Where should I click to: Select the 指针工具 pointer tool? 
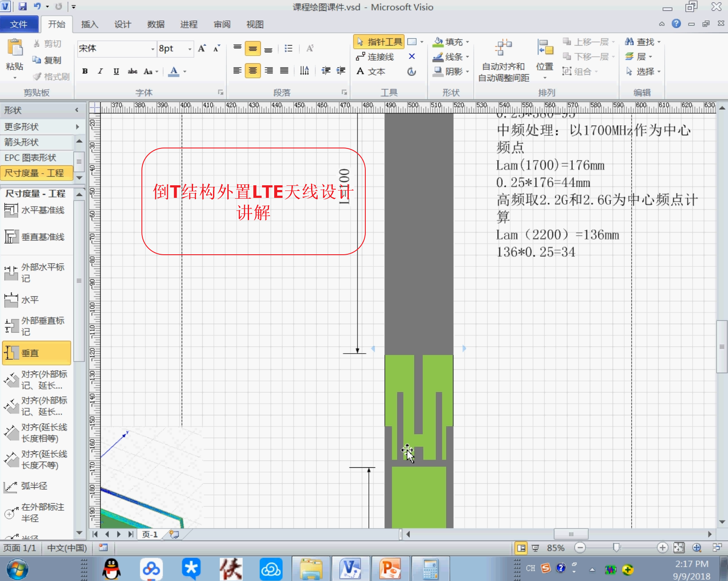[379, 42]
